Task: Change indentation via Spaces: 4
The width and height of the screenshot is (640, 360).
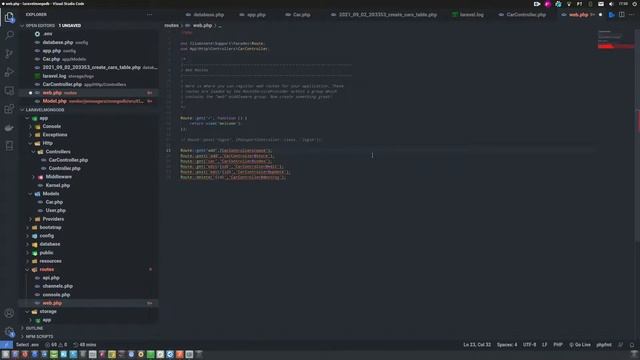Action: tap(507, 345)
